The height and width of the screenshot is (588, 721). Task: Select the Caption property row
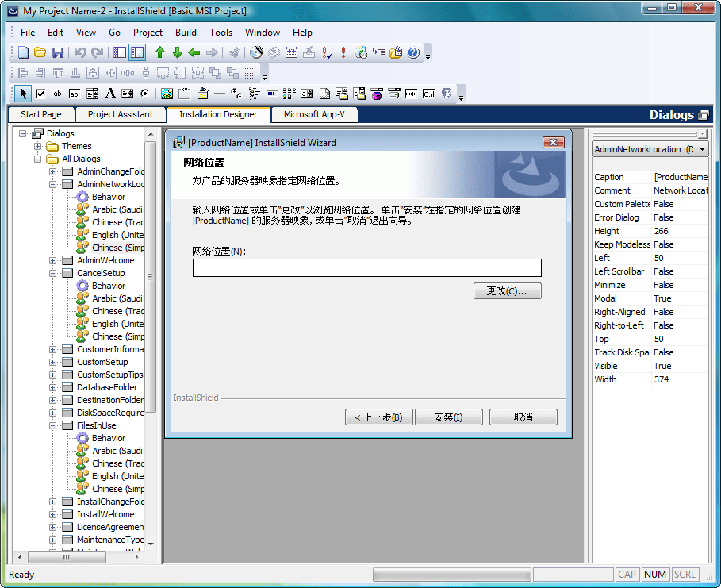[650, 177]
